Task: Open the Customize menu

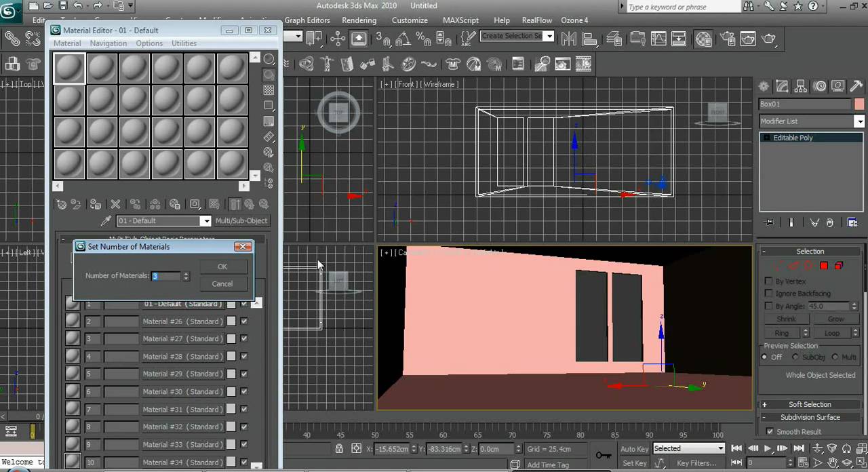Action: pyautogui.click(x=410, y=20)
